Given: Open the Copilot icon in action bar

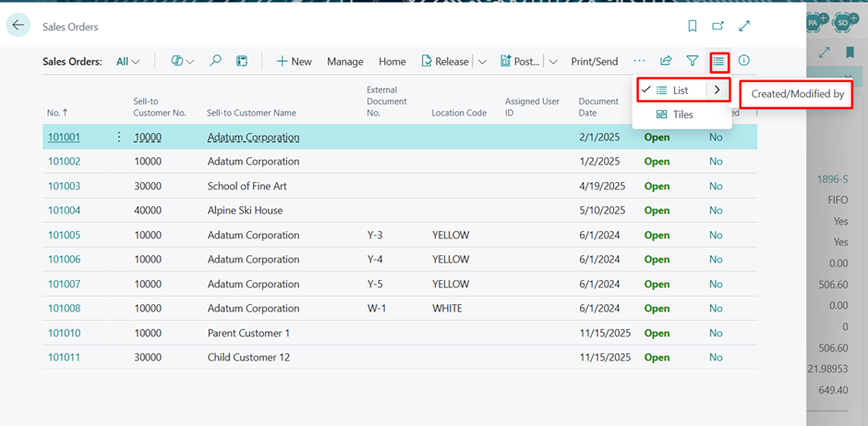Looking at the screenshot, I should (177, 61).
